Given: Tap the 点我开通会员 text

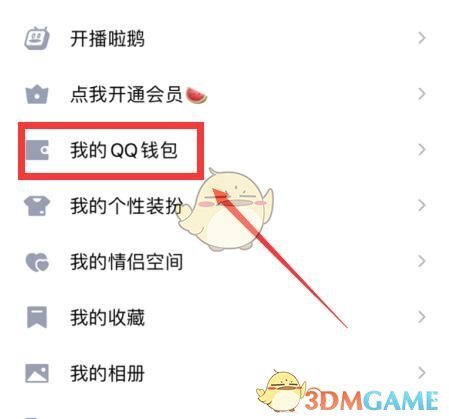Looking at the screenshot, I should click(126, 95).
